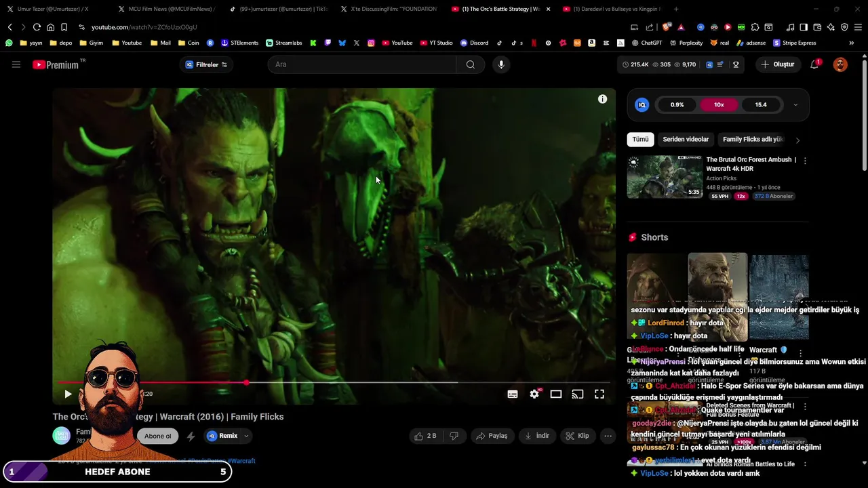Expand the vidIQ score panel chevron
The width and height of the screenshot is (868, 488).
coord(795,105)
